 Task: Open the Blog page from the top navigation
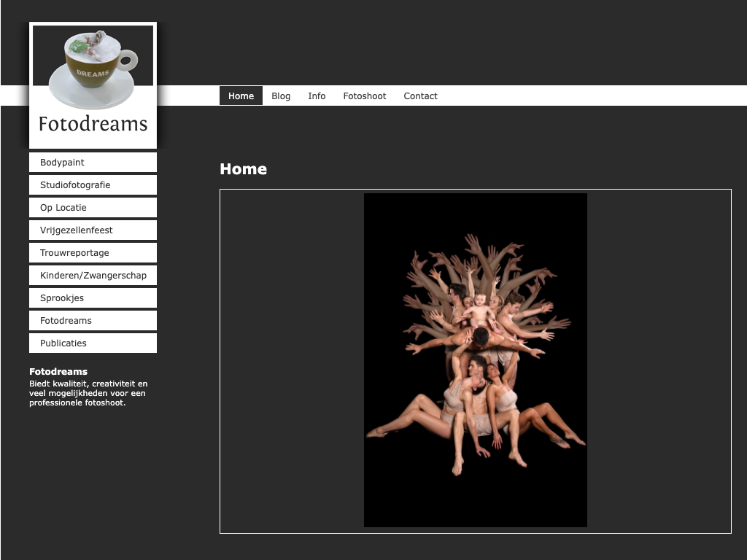coord(281,96)
